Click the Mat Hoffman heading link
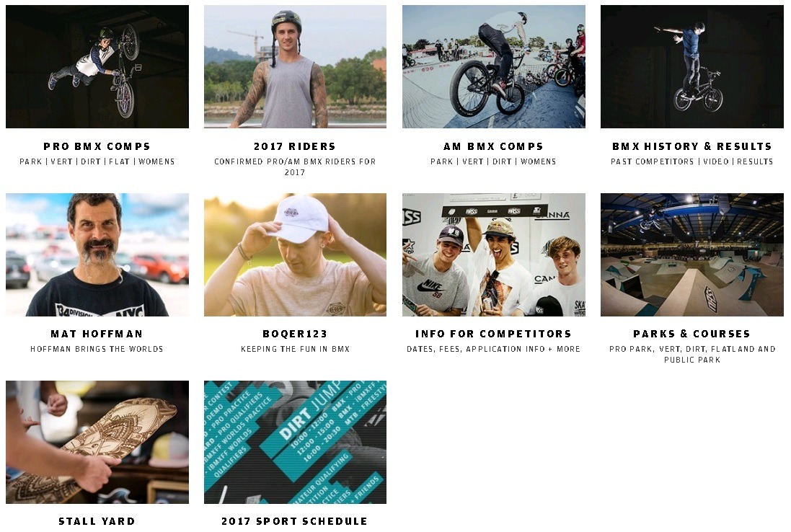791x532 pixels. [97, 334]
